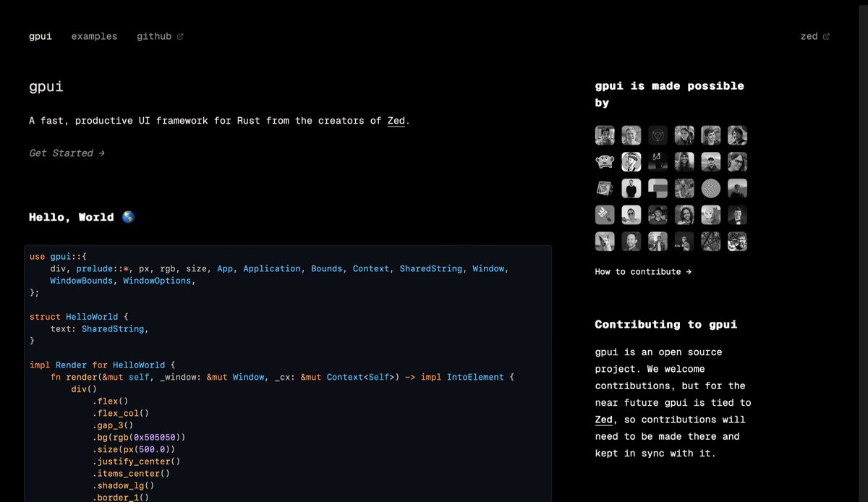868x502 pixels.
Task: Click the globe emoji after Hello, World
Action: pos(128,217)
